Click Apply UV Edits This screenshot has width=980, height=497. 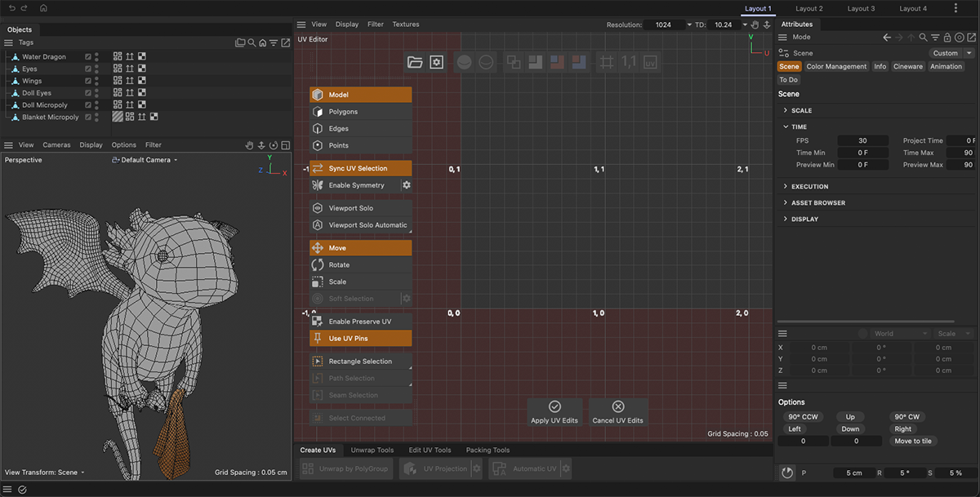pyautogui.click(x=555, y=412)
